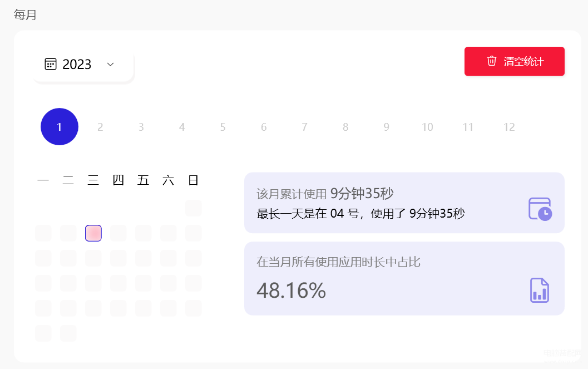Screen dimensions: 588x369
Task: Click the 48.16% usage share card
Action: [404, 279]
